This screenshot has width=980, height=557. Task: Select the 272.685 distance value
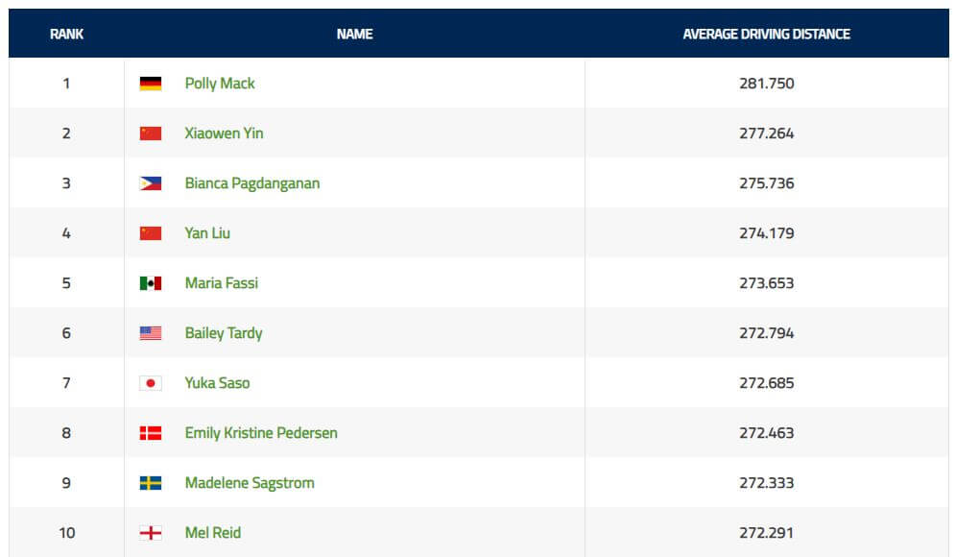(x=767, y=383)
